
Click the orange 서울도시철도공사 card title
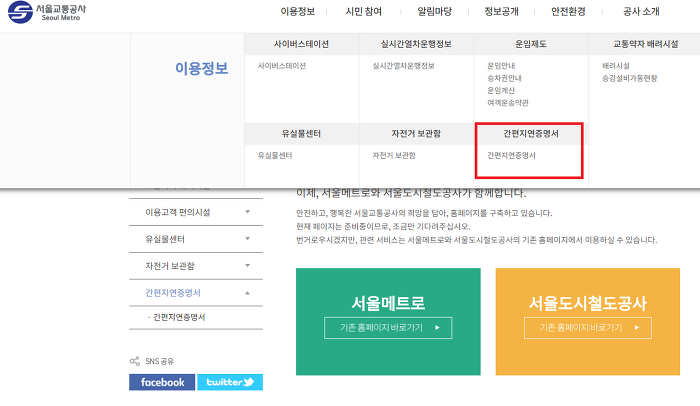(588, 303)
